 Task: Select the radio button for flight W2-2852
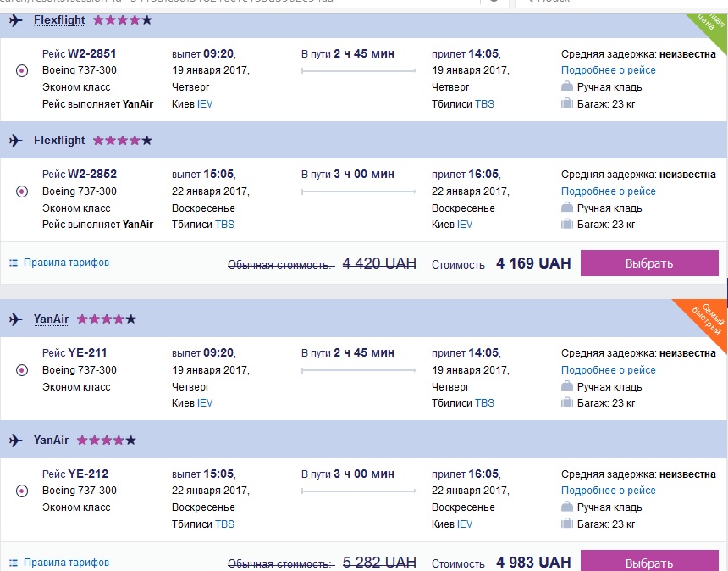click(22, 191)
